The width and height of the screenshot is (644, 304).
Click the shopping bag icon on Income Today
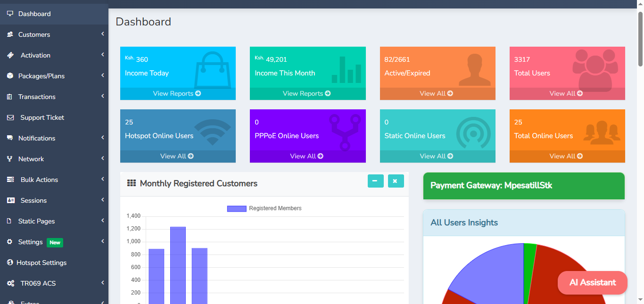click(213, 69)
